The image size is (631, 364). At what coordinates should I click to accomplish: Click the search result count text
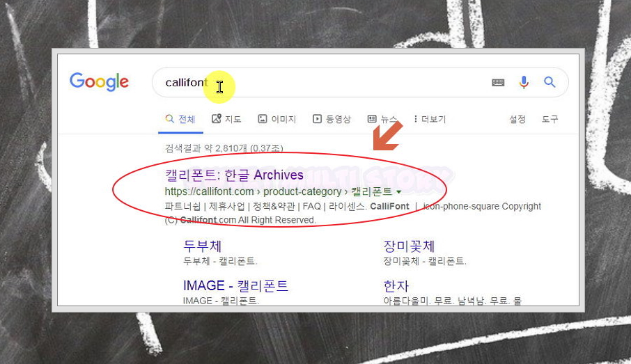pos(224,148)
